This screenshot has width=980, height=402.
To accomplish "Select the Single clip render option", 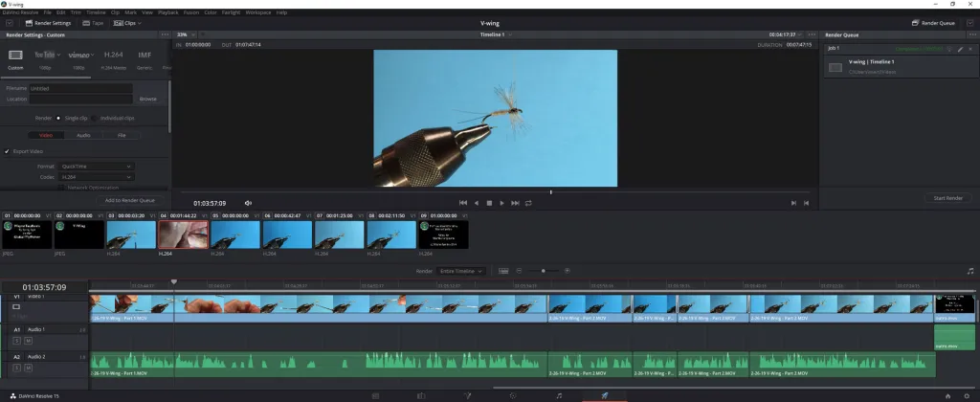I will pos(58,118).
